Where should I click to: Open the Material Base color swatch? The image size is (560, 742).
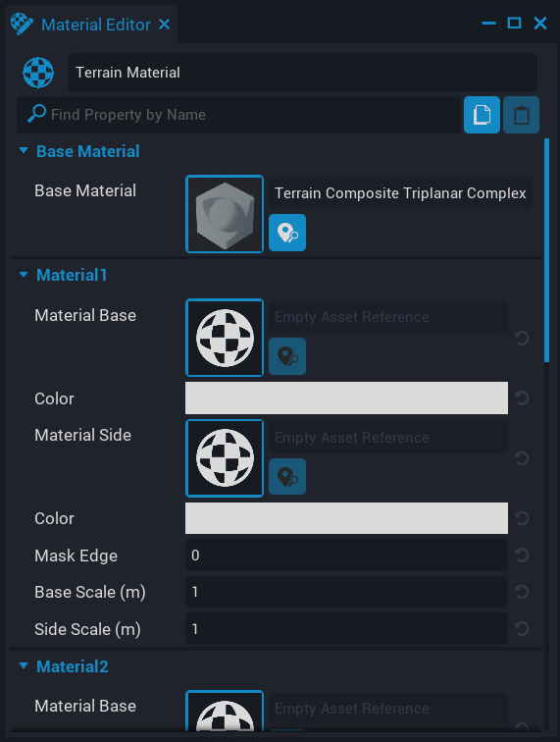(346, 397)
